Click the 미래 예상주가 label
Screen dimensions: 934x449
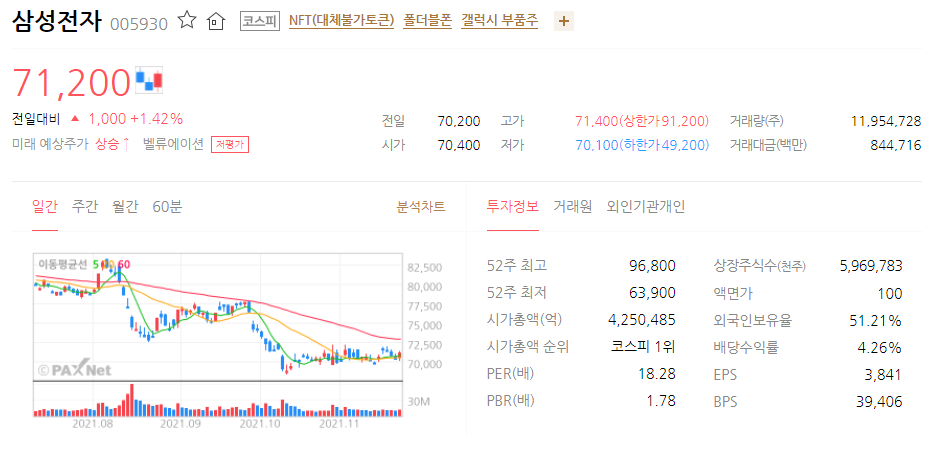coord(50,144)
